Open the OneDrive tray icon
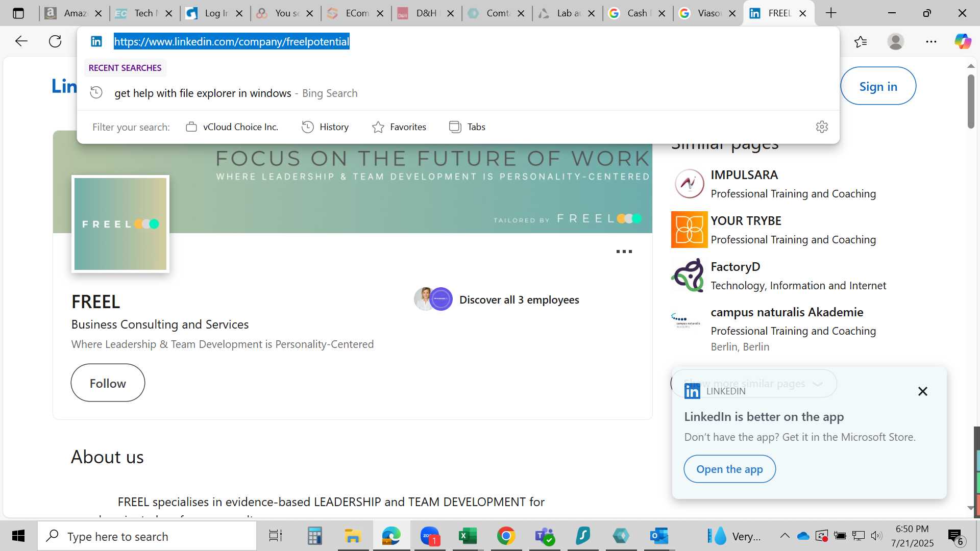 [x=803, y=536]
